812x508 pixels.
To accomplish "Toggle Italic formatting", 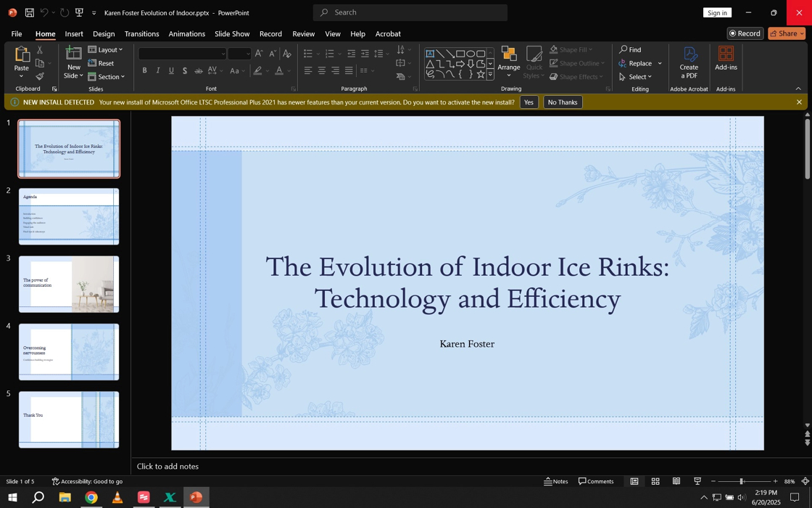I will 158,70.
